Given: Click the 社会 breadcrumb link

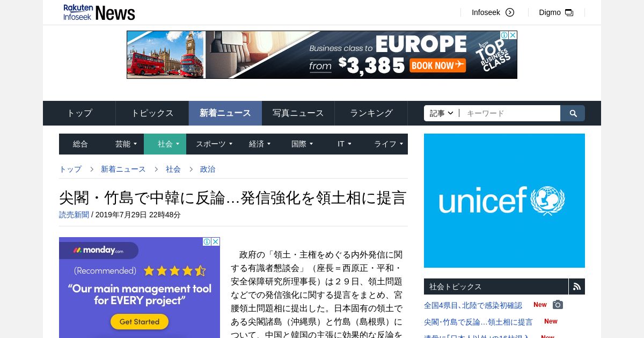Looking at the screenshot, I should click(173, 169).
